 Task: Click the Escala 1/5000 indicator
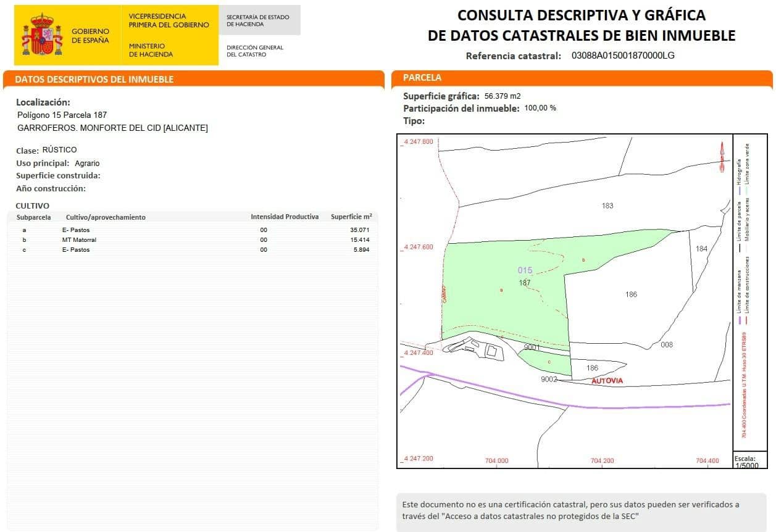point(747,461)
